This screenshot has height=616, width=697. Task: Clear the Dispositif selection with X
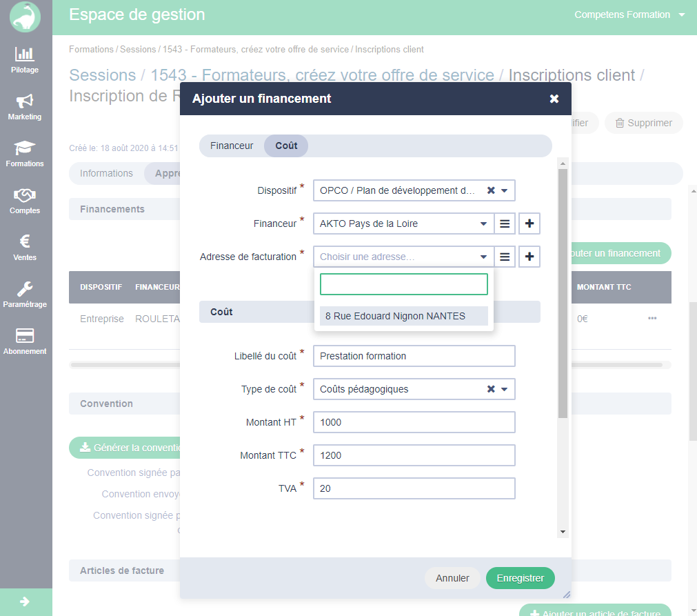pyautogui.click(x=491, y=190)
